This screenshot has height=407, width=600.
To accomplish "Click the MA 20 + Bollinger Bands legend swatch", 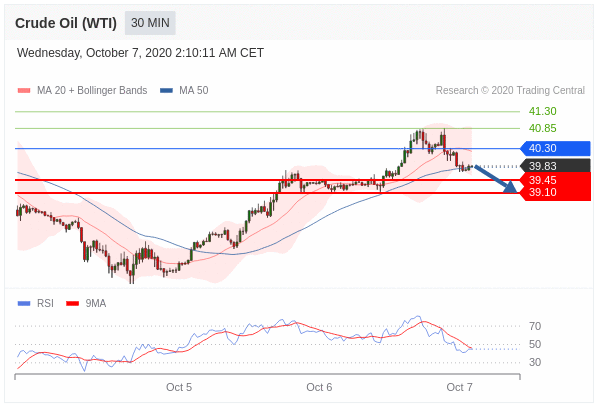I will click(x=24, y=91).
